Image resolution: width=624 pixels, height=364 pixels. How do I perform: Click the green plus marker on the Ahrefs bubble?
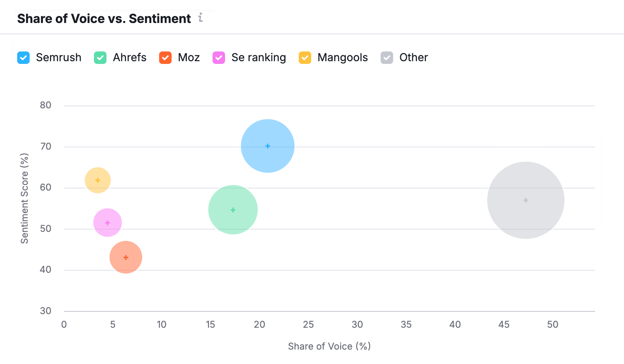coord(233,209)
